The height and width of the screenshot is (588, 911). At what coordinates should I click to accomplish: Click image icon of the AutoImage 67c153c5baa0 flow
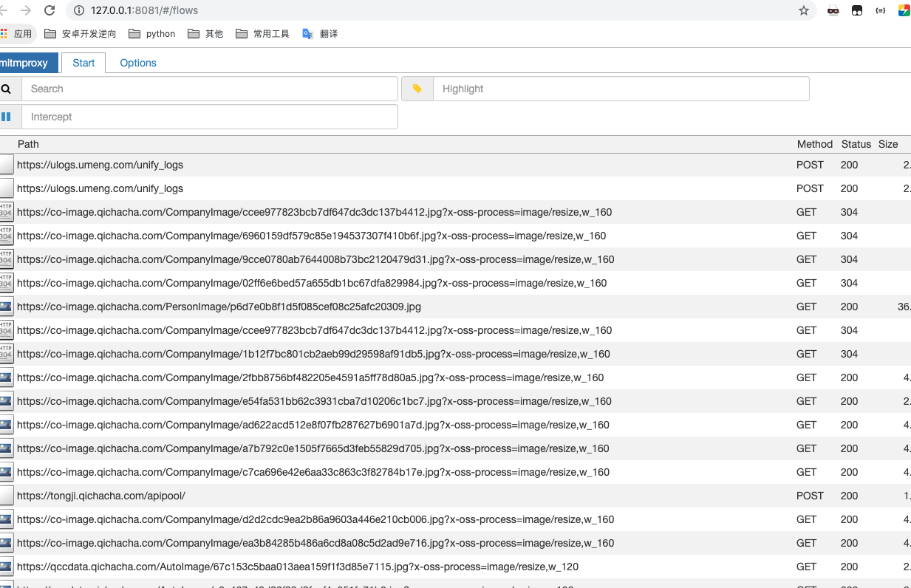6,567
